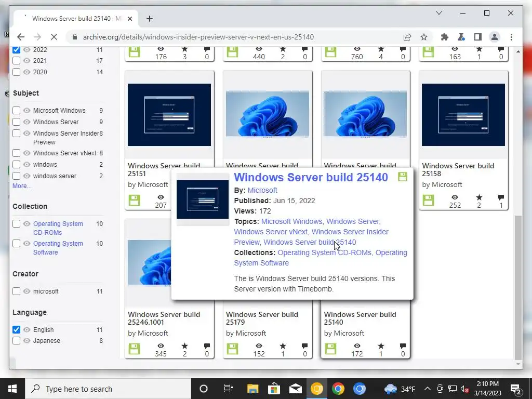This screenshot has width=532, height=399.
Task: Open Microsoft Store from taskbar
Action: pos(274,389)
